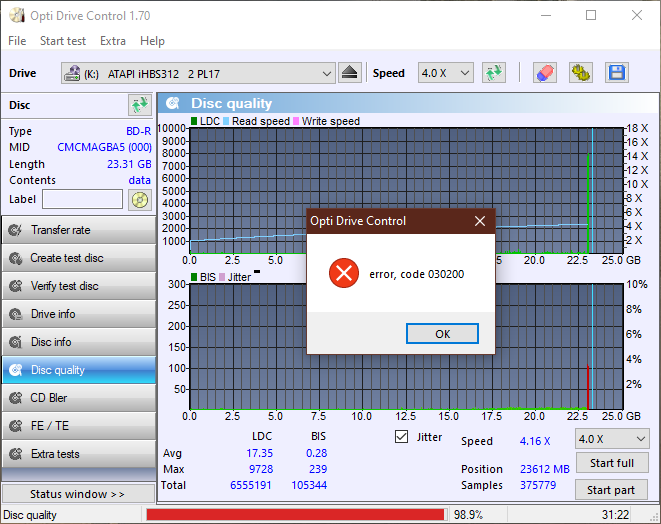661x524 pixels.
Task: Close the error dialog with X
Action: (x=480, y=221)
